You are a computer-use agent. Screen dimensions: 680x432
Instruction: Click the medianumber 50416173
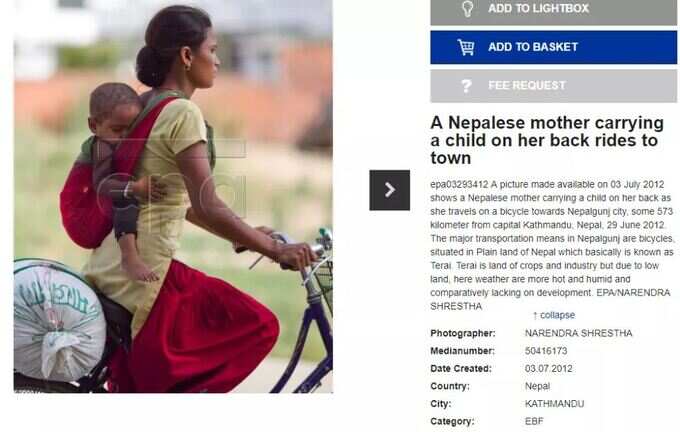coord(546,350)
